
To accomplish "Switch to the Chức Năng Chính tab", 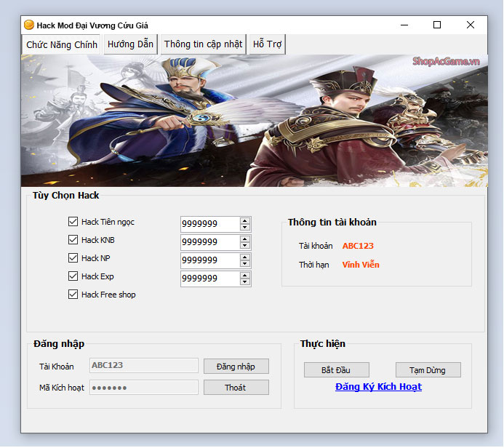I will pos(61,44).
